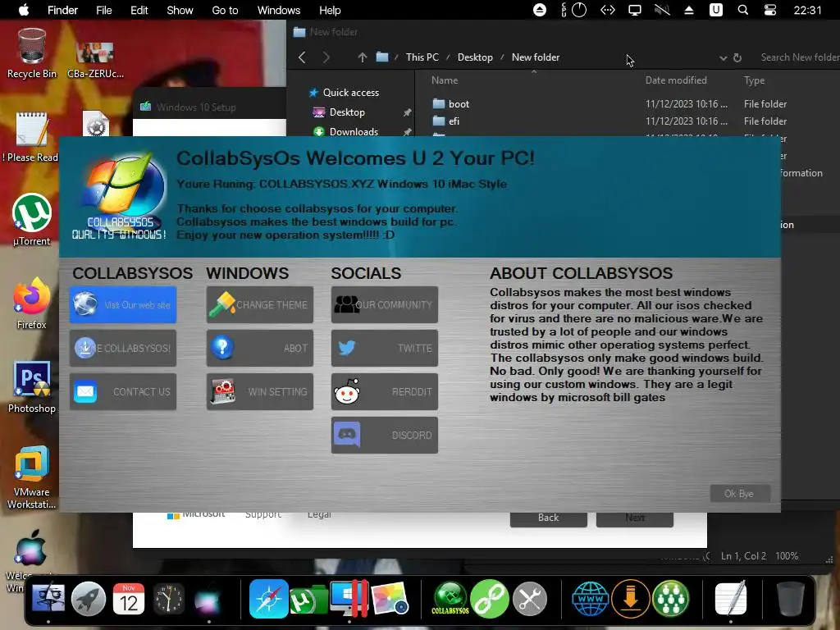The width and height of the screenshot is (840, 630).
Task: Open the Our Community button
Action: tap(385, 305)
